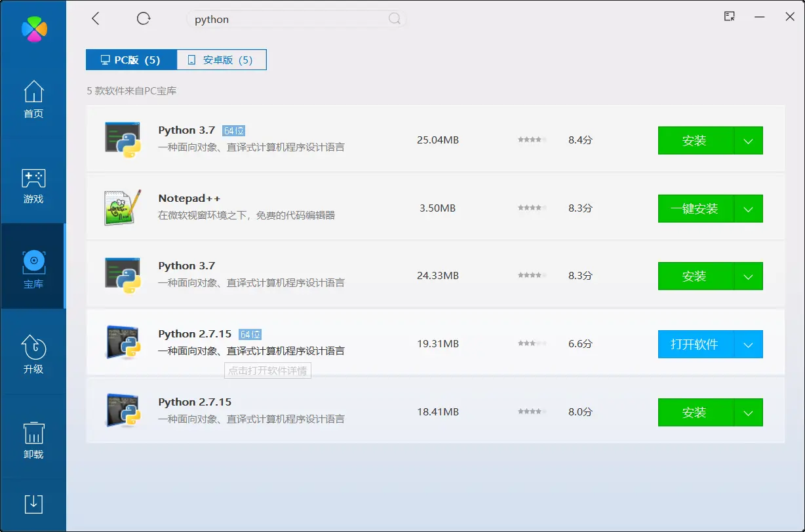Open the 升级 upgrade section
The image size is (805, 532).
click(33, 354)
